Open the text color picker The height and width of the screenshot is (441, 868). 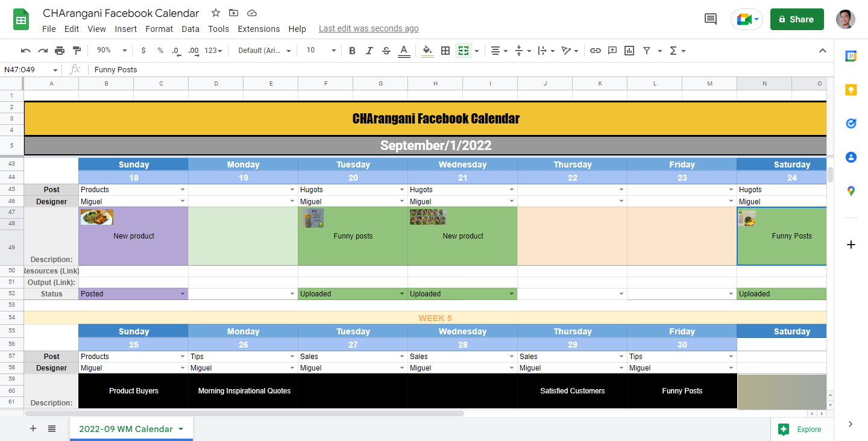[404, 51]
